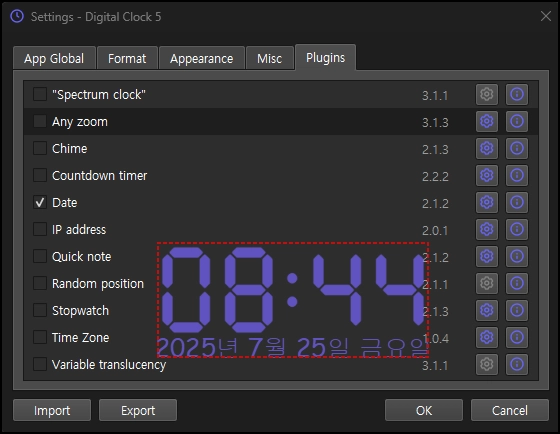Close the Settings window
560x434 pixels.
(x=546, y=16)
